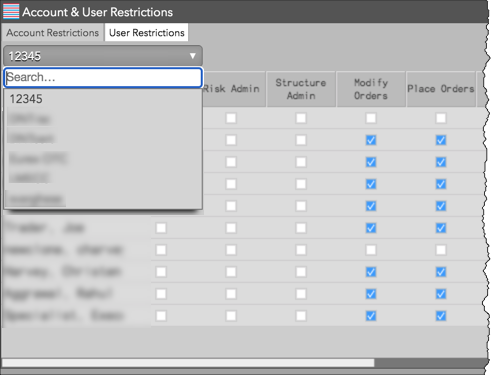Enable Structure Admin for Trader, Joe
The image size is (491, 375).
point(301,228)
